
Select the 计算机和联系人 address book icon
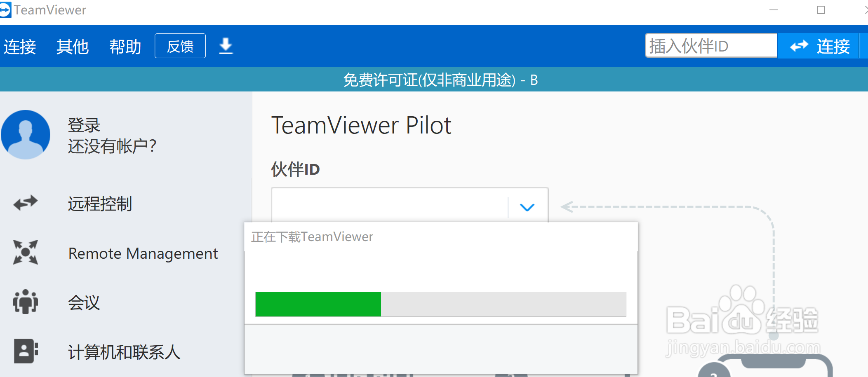pyautogui.click(x=26, y=351)
